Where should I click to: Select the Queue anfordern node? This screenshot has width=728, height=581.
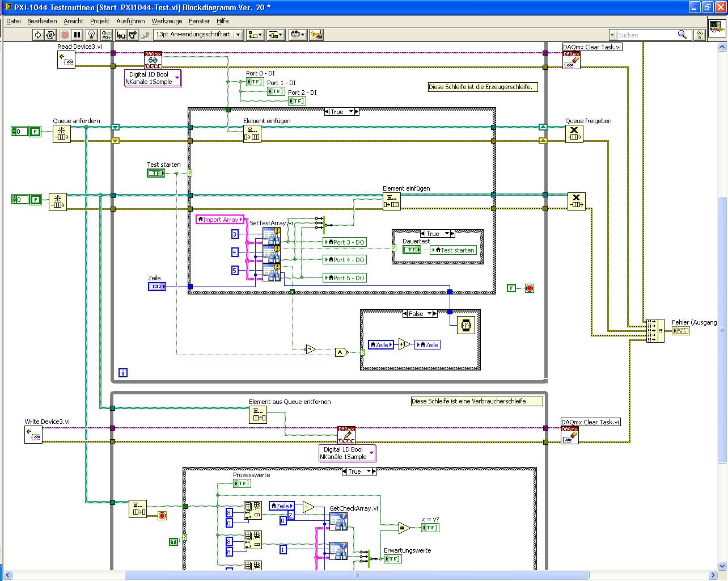tap(62, 134)
